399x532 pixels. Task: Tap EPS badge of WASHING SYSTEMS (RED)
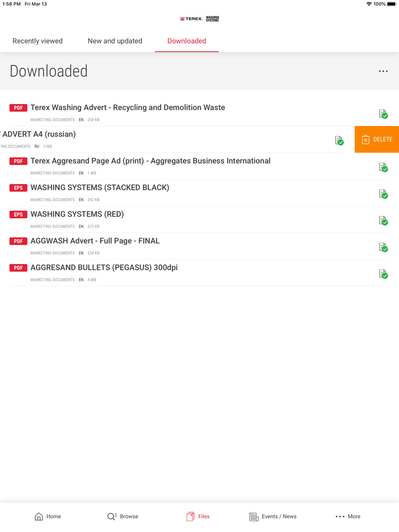(x=18, y=215)
